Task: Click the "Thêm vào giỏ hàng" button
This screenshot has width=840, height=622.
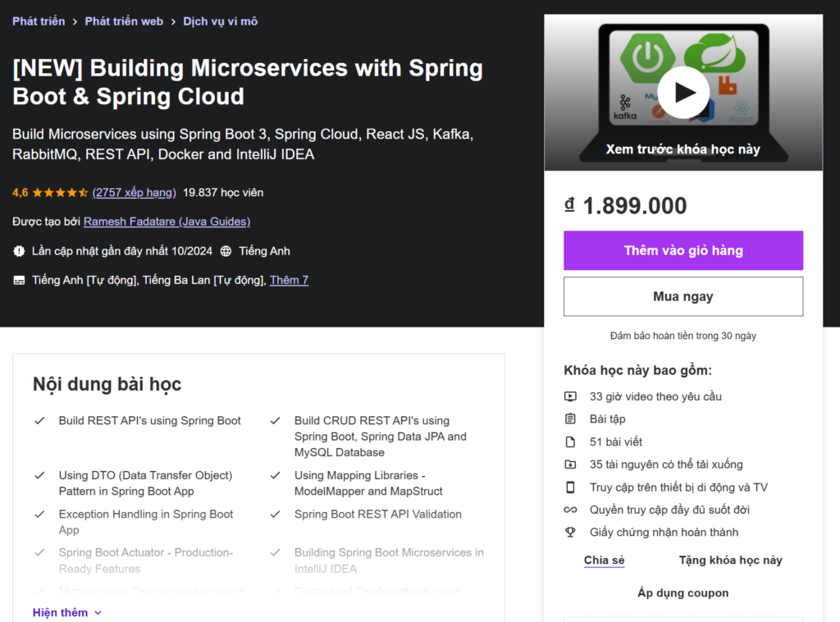Action: tap(682, 250)
